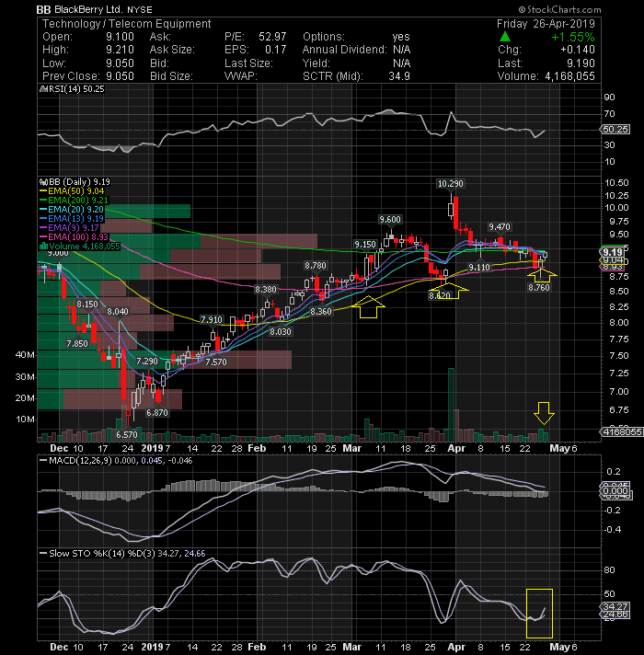Click the 8.780 price label

[316, 265]
